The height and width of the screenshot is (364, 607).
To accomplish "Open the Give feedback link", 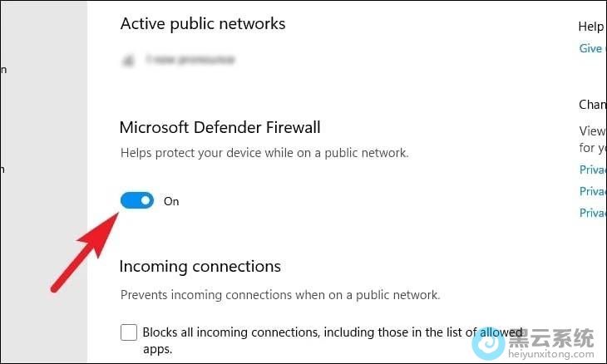I will tap(591, 48).
